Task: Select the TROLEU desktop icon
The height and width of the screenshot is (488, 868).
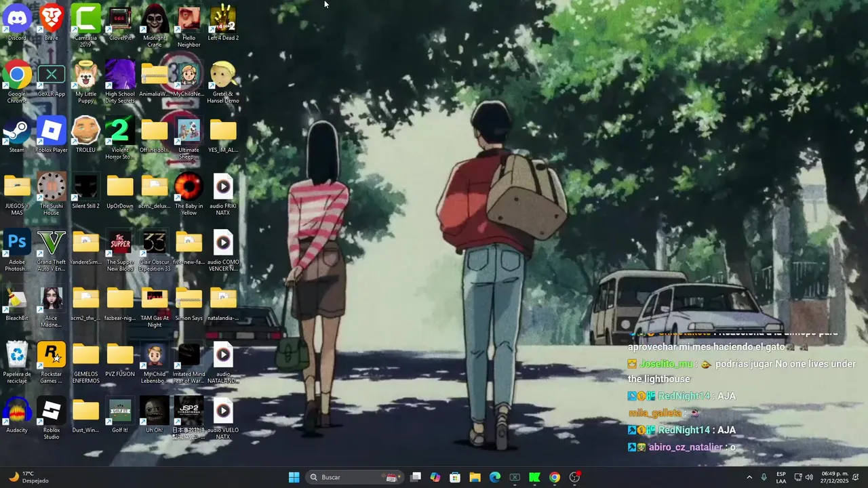Action: click(x=85, y=135)
